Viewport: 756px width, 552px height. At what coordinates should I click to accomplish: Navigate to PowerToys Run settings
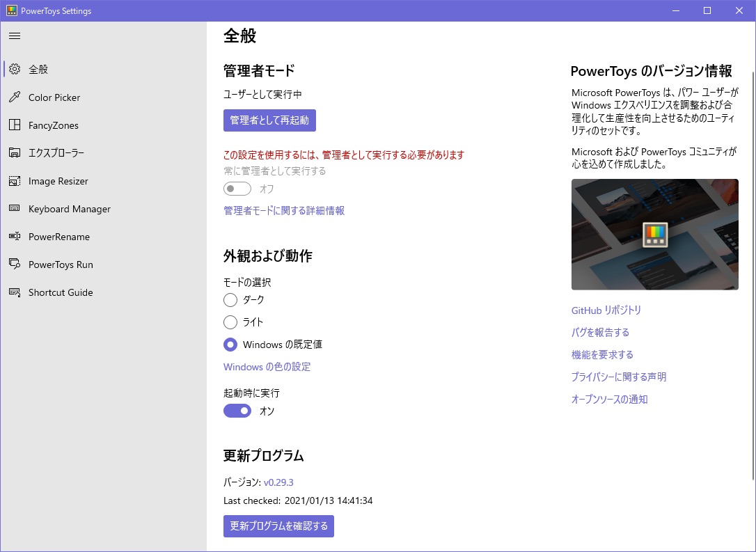[103, 265]
